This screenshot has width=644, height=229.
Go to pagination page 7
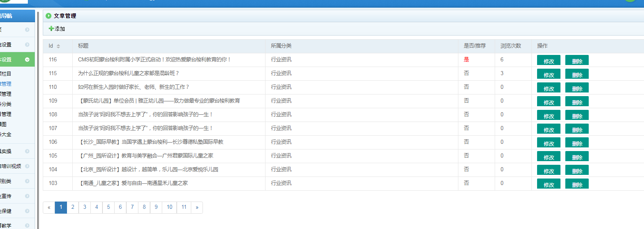132,207
